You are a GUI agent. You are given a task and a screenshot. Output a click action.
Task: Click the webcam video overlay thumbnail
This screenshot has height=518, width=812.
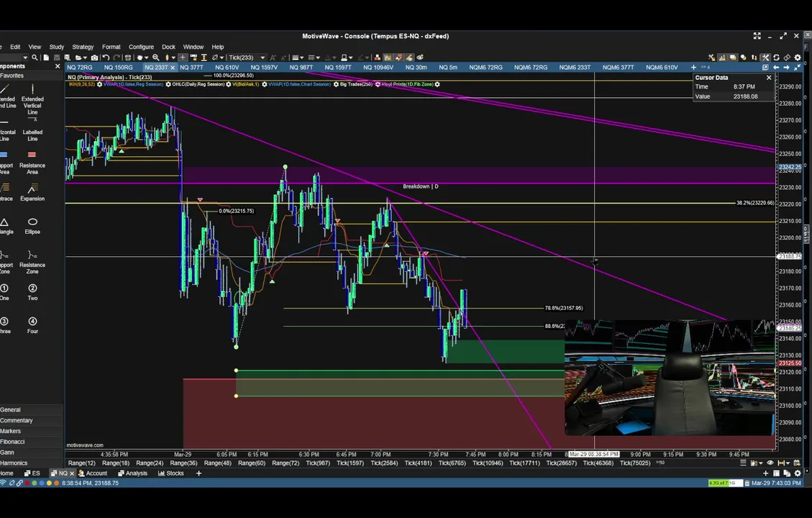pyautogui.click(x=670, y=378)
